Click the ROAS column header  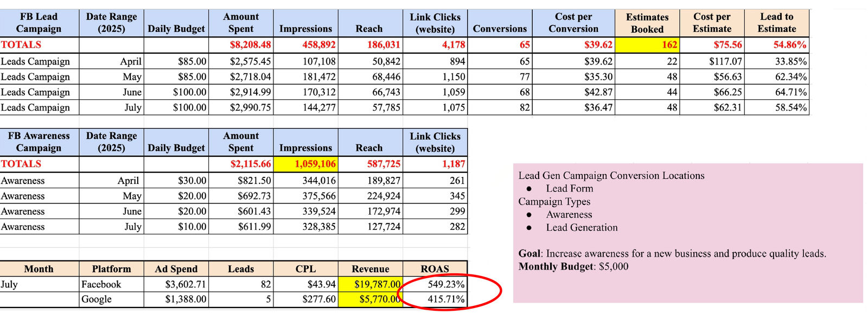tap(435, 269)
